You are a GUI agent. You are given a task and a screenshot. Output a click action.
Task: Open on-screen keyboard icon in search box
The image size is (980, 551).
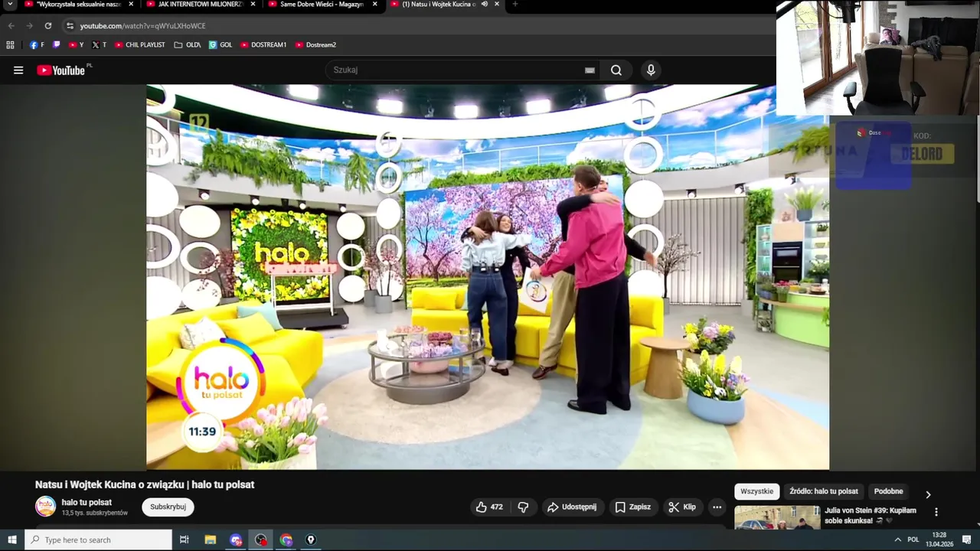tap(590, 70)
